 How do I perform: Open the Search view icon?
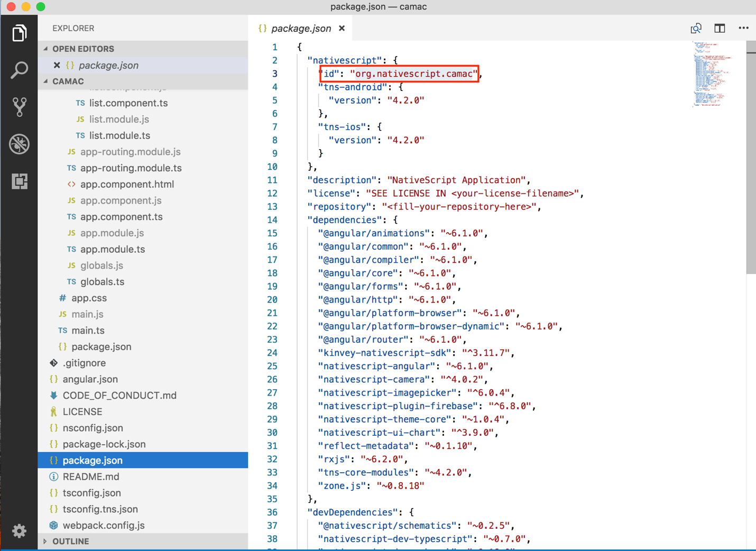click(20, 70)
